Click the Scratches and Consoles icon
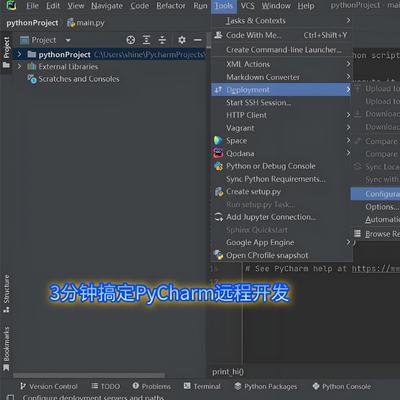 [32, 79]
